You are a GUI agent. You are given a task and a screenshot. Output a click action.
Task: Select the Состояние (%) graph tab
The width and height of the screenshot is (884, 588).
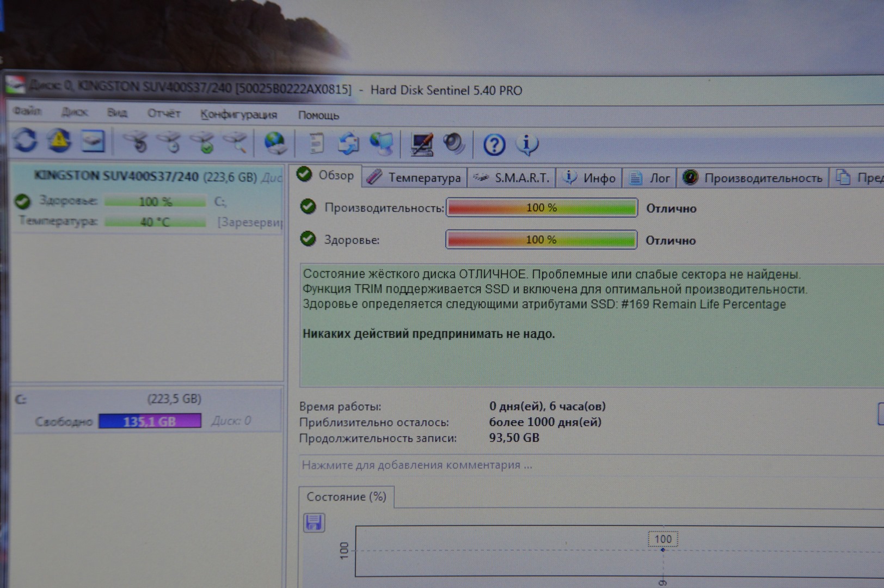(x=346, y=497)
